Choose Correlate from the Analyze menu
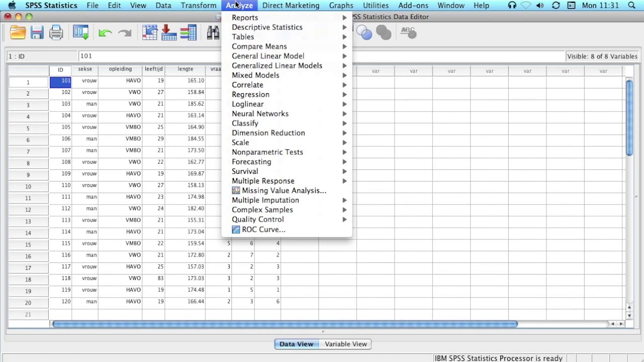 (x=287, y=85)
